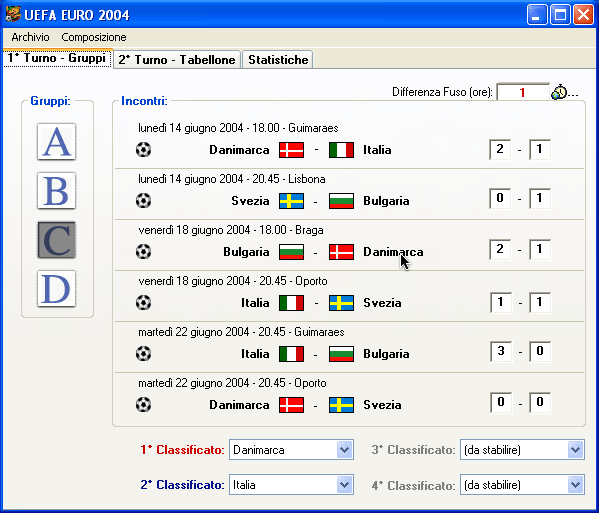Click the '1° Classificato:' red label
Viewport: 599px width, 513px height.
tap(182, 450)
